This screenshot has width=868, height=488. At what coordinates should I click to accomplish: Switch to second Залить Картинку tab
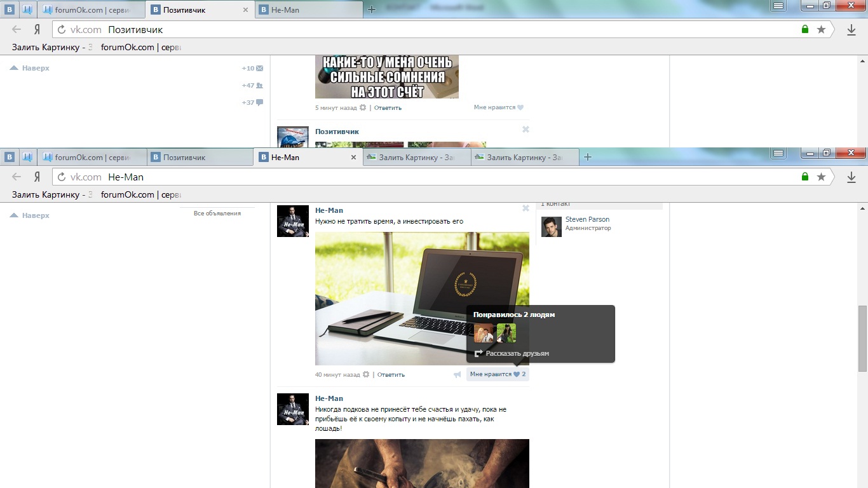pos(525,157)
